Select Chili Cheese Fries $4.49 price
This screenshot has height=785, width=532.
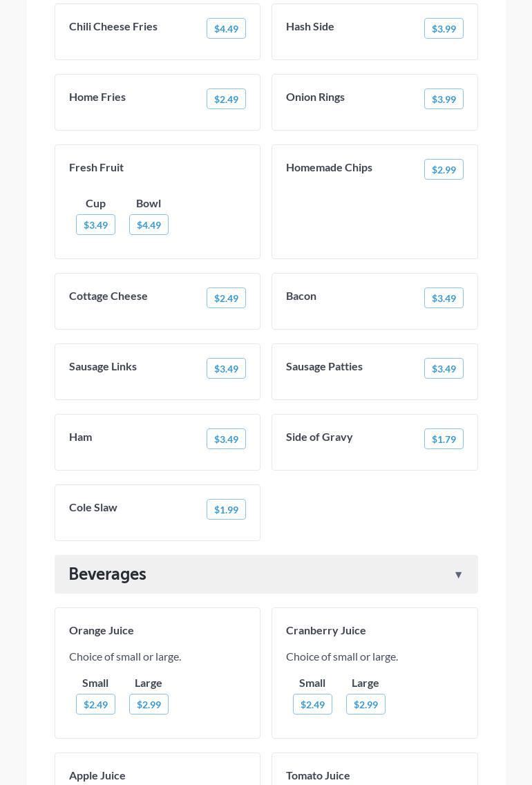click(x=226, y=28)
